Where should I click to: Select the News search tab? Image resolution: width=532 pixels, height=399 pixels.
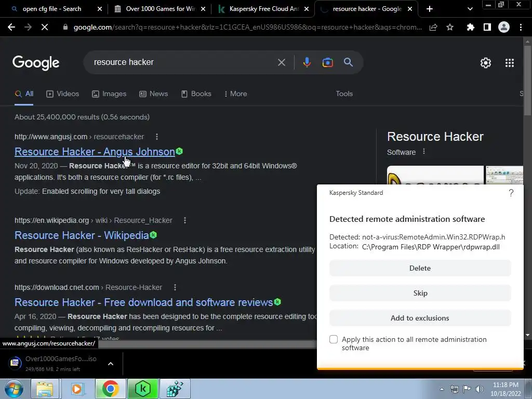(x=153, y=94)
